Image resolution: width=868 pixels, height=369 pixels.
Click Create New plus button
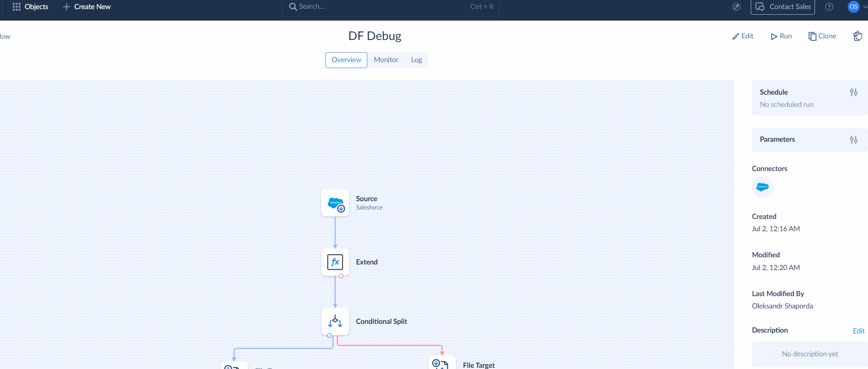[x=87, y=7]
